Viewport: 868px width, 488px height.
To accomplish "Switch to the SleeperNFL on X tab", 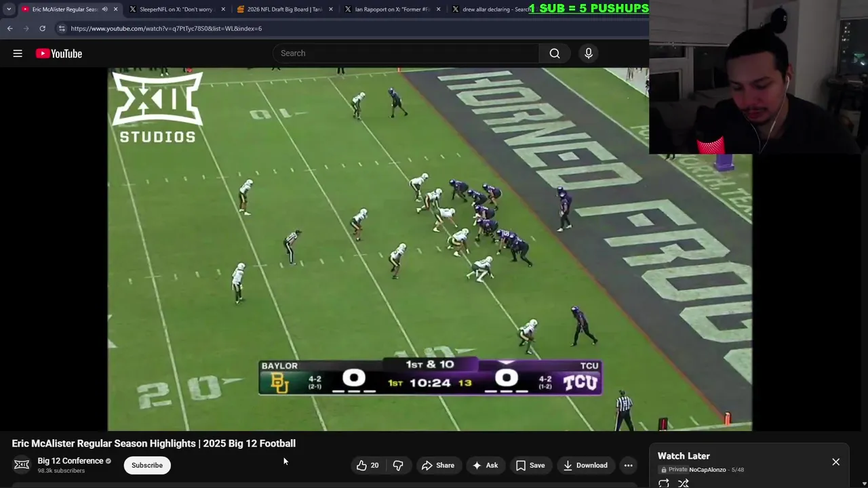I will point(176,9).
